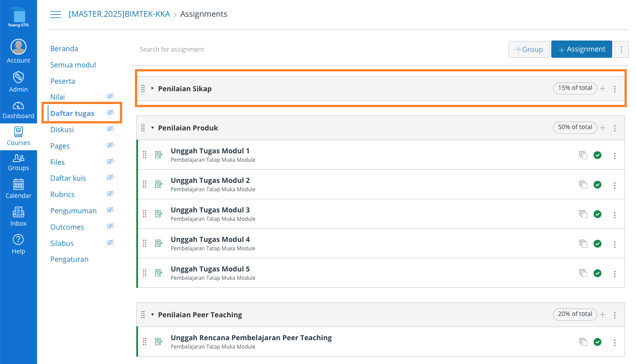636x364 pixels.
Task: Toggle published status of Unggah Tugas Modul 2
Action: tap(598, 185)
